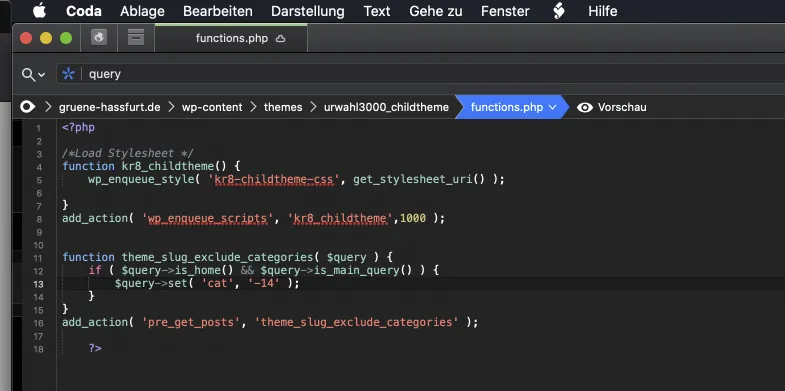This screenshot has width=785, height=391.
Task: Click line number 11 in the gutter
Action: click(39, 258)
